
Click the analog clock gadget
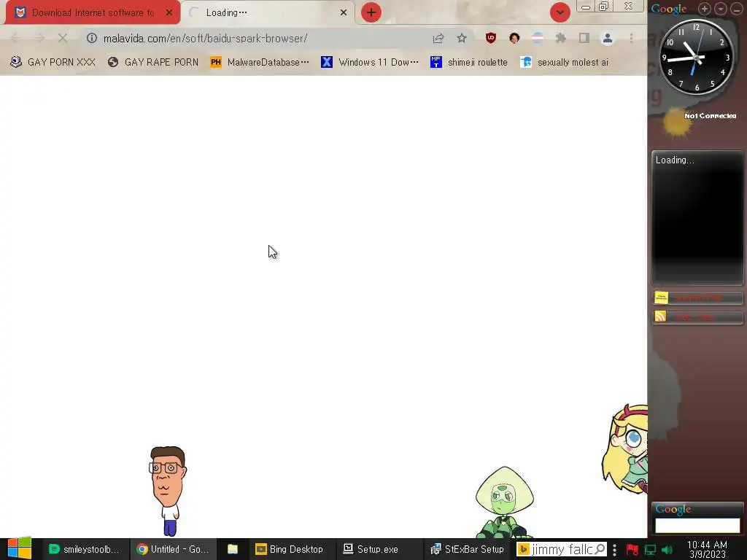pyautogui.click(x=697, y=57)
